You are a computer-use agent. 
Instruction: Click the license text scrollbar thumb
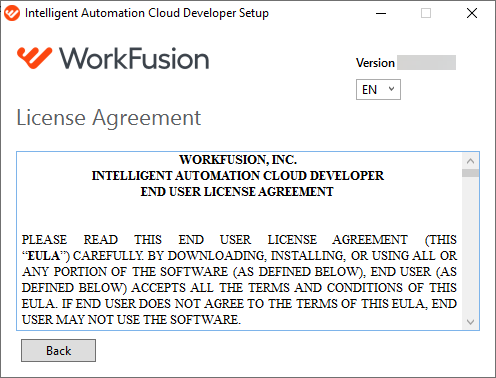[471, 173]
